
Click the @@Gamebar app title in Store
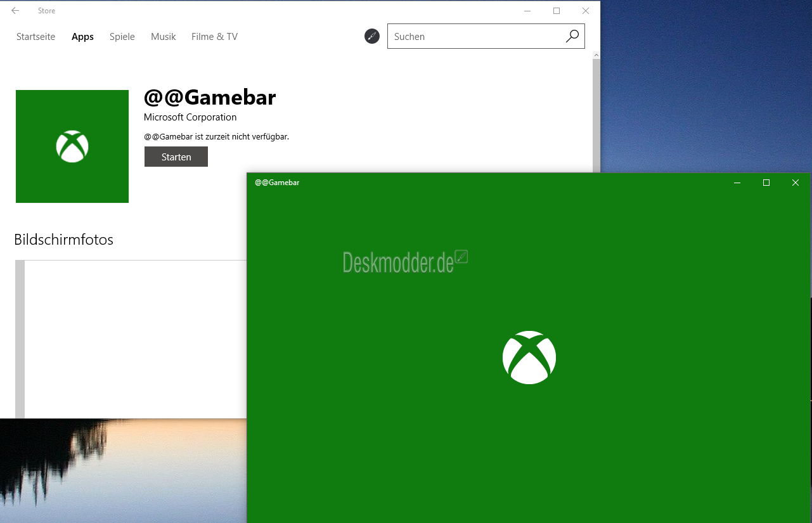tap(210, 98)
